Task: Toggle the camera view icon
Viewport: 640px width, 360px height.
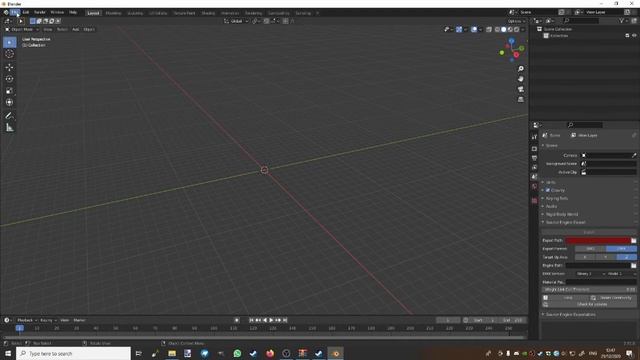Action: (520, 89)
